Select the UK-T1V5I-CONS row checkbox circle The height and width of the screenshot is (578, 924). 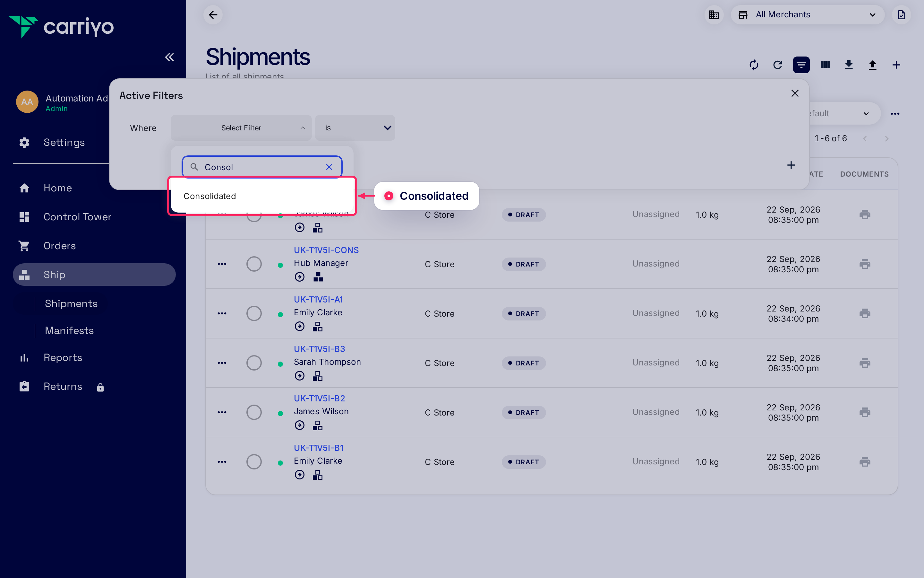coord(254,264)
